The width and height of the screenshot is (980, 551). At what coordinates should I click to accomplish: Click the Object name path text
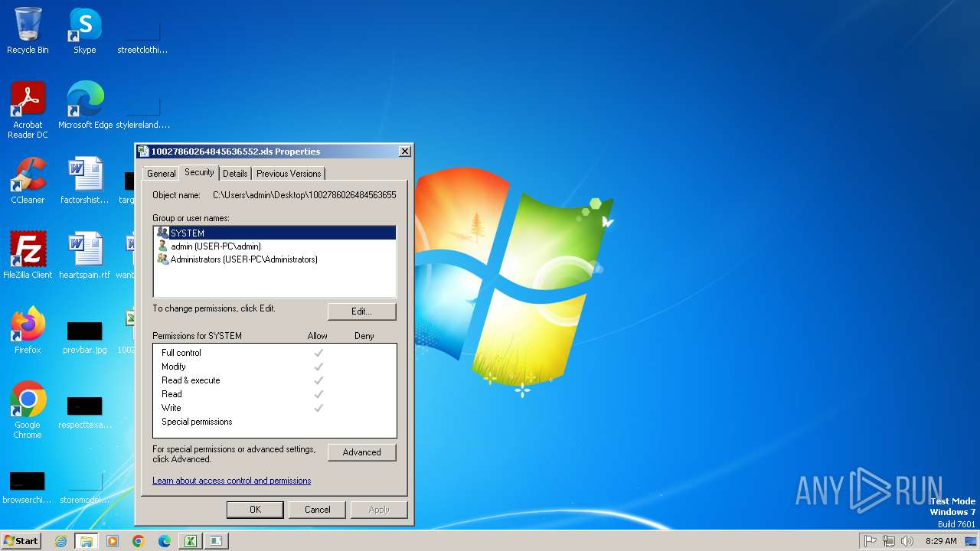point(305,195)
